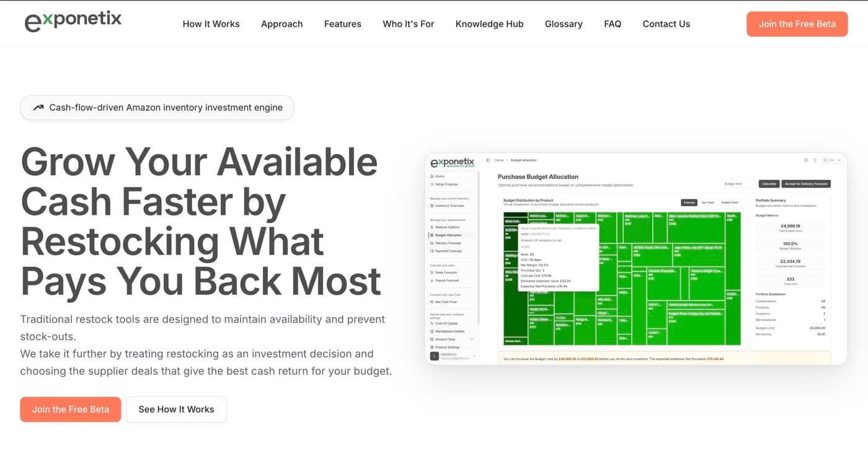
Task: Click the user avatar at the dashboard sidebar bottom
Action: coord(434,356)
